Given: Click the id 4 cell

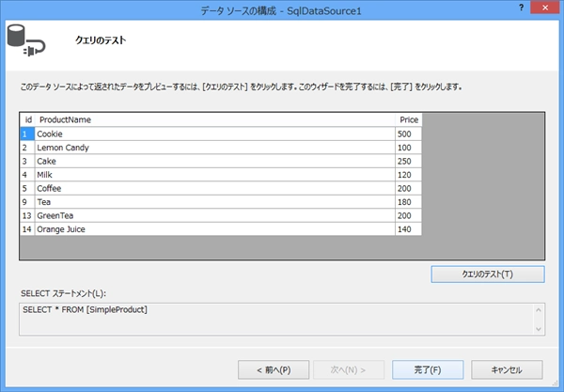Looking at the screenshot, I should click(x=27, y=175).
